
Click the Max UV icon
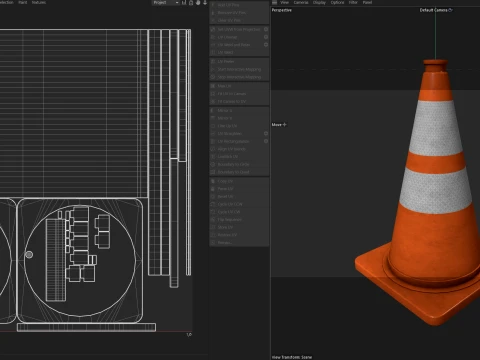213,86
